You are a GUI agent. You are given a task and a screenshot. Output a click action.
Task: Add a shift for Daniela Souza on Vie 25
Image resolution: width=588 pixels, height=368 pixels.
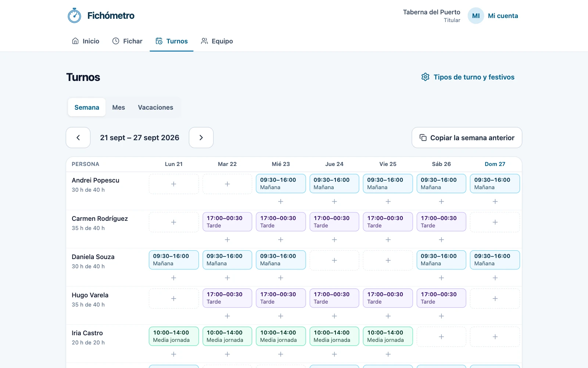[x=388, y=261]
